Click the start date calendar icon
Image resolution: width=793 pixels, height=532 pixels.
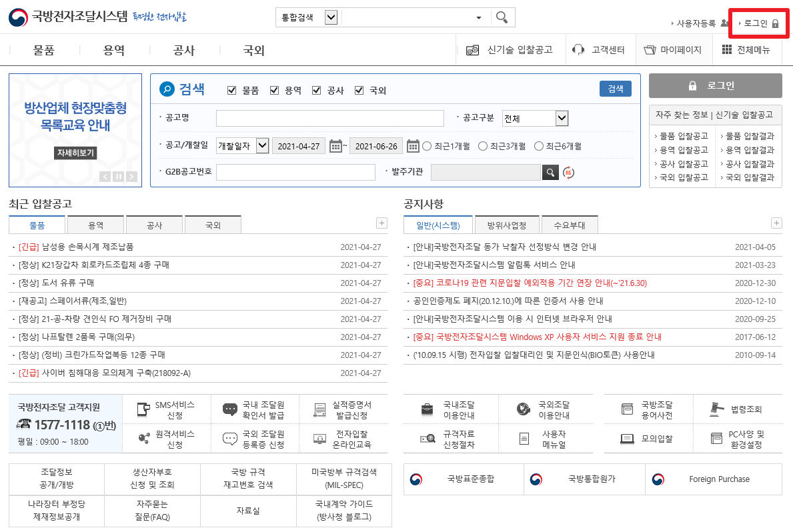click(335, 146)
